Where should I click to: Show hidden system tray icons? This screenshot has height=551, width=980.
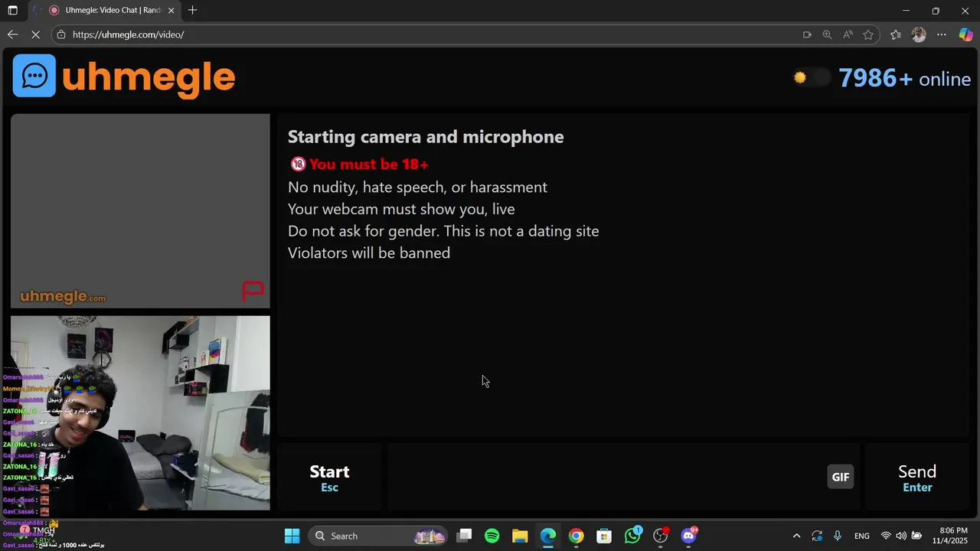[x=796, y=536]
